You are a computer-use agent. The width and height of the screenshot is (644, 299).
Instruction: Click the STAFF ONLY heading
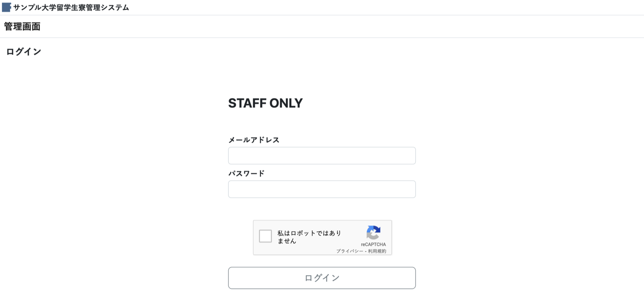click(x=265, y=103)
